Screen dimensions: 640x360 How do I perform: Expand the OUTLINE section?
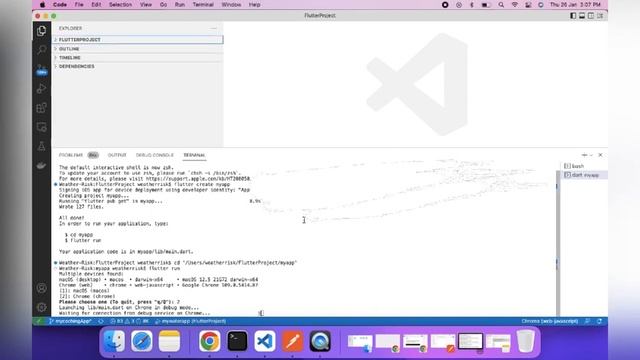(138, 49)
